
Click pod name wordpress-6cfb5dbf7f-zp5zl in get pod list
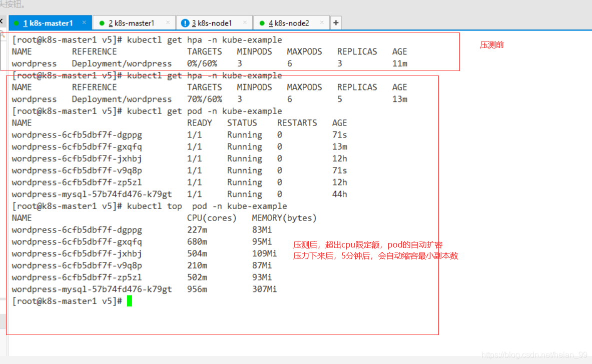click(x=77, y=182)
